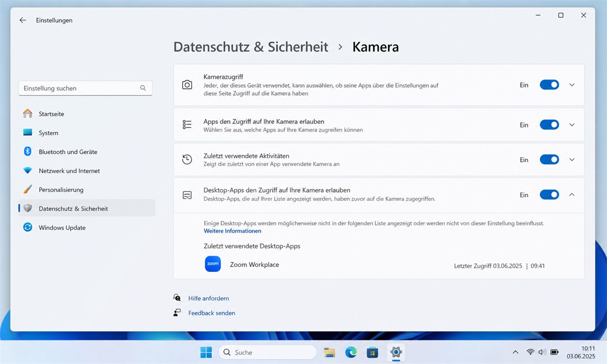The height and width of the screenshot is (364, 607).
Task: Open Personalisierung category
Action: (86, 190)
